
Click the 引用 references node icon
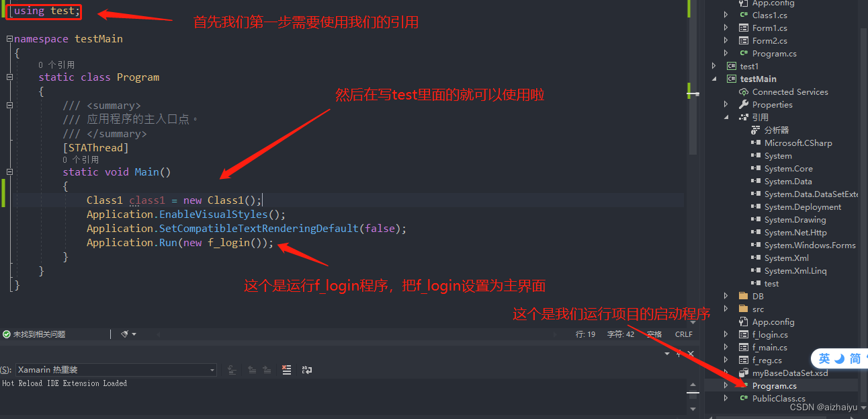coord(744,117)
